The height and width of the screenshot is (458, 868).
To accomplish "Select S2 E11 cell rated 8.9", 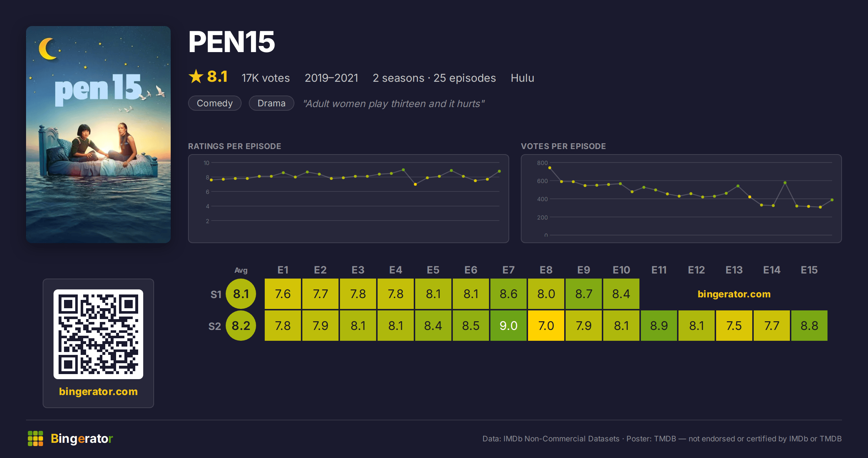I will point(659,326).
